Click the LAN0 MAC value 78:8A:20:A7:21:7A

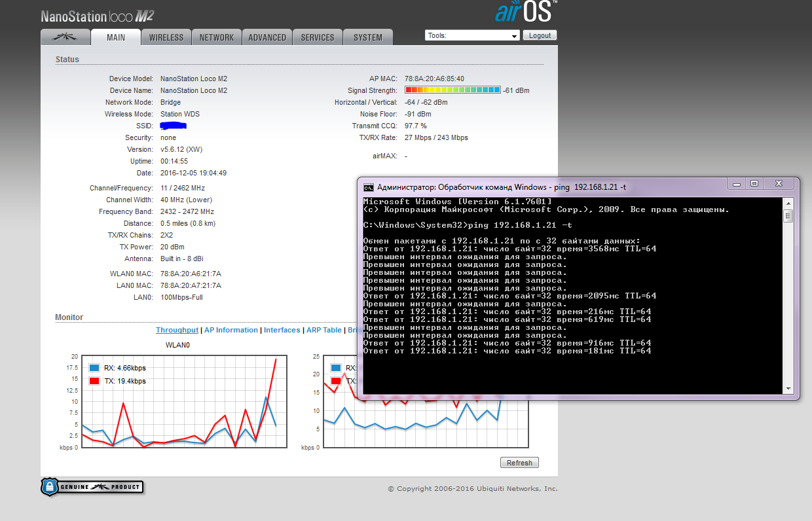point(191,285)
